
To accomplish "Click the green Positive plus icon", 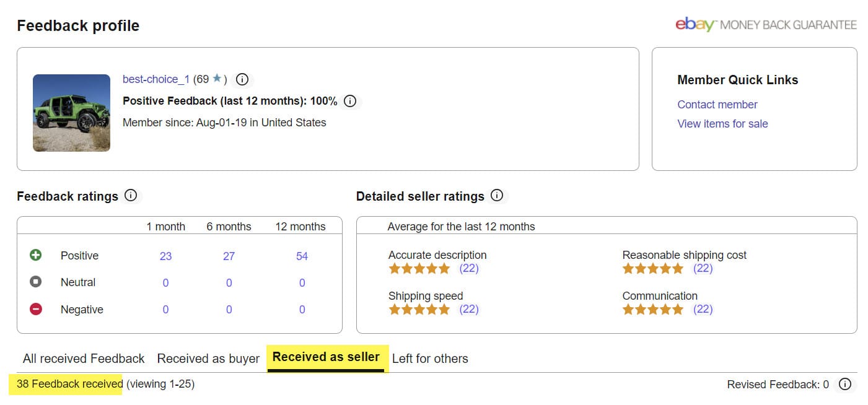I will pos(36,255).
